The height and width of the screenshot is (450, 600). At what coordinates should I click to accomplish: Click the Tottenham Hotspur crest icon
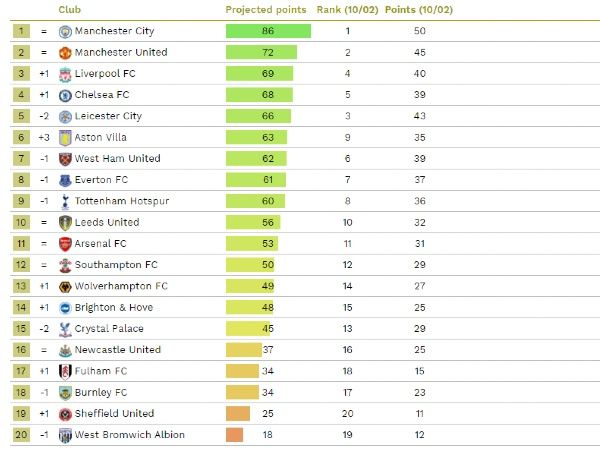point(65,201)
